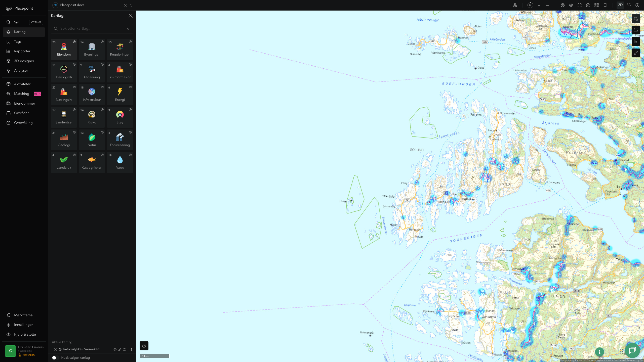The image size is (644, 362).
Task: Open the Infrastruktur layer category
Action: tap(92, 95)
